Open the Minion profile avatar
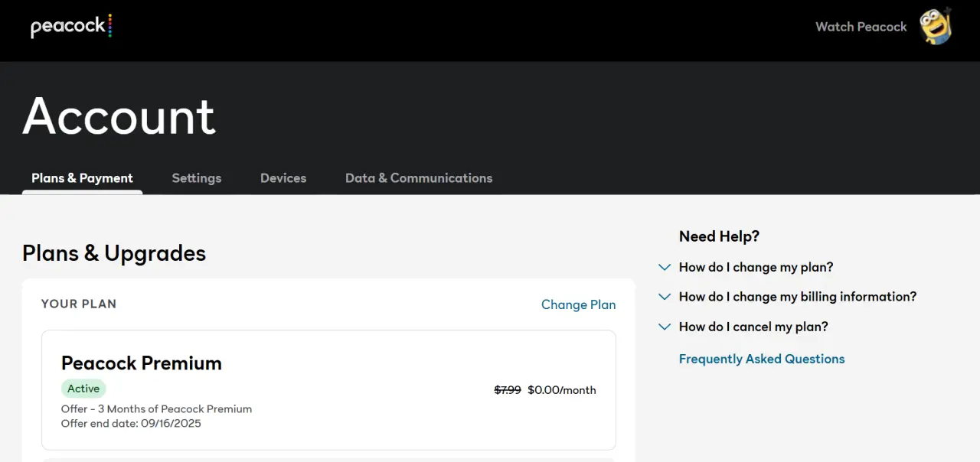Viewport: 980px width, 462px height. [x=935, y=26]
